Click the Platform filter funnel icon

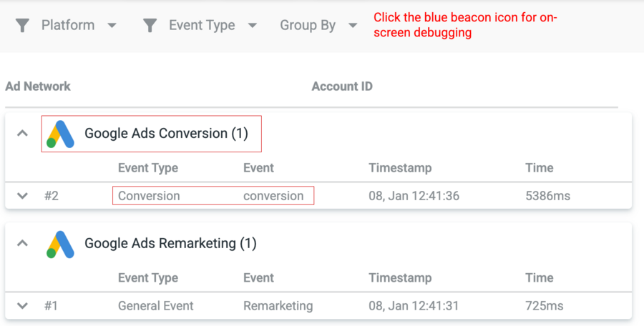tap(23, 26)
